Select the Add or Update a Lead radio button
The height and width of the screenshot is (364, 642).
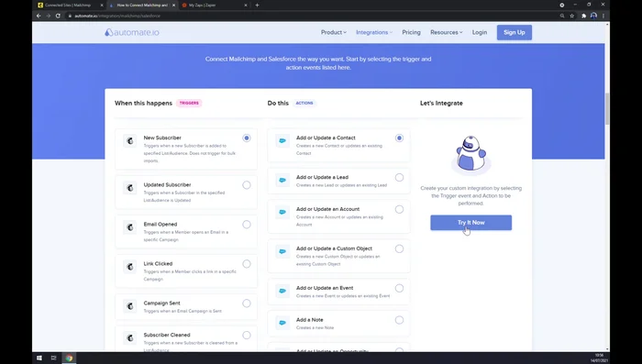(x=399, y=178)
